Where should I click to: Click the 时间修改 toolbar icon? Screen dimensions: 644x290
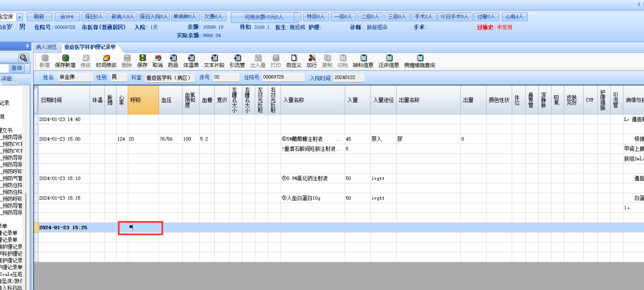(x=106, y=58)
